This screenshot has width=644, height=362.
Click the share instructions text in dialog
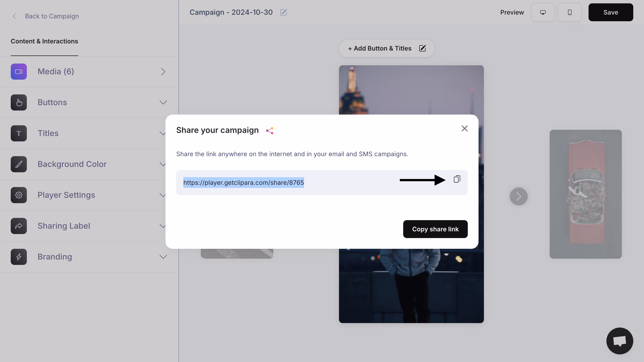click(x=292, y=154)
